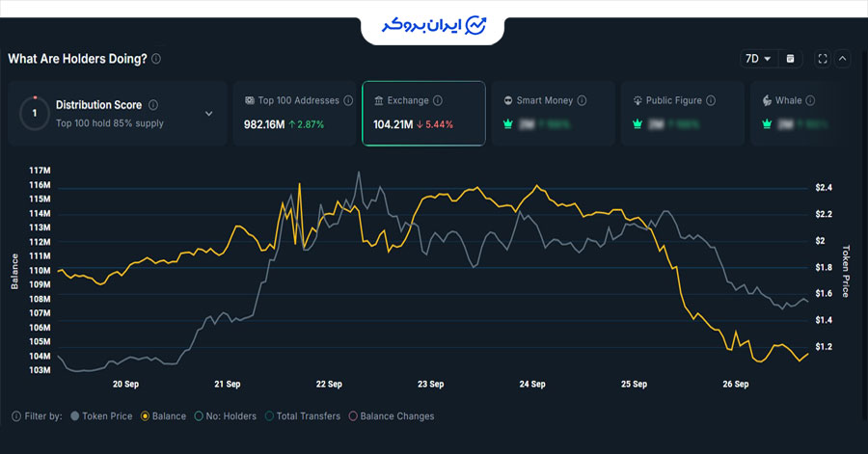Collapse the holders panel with up chevron
Image resolution: width=868 pixels, height=454 pixels.
[843, 59]
